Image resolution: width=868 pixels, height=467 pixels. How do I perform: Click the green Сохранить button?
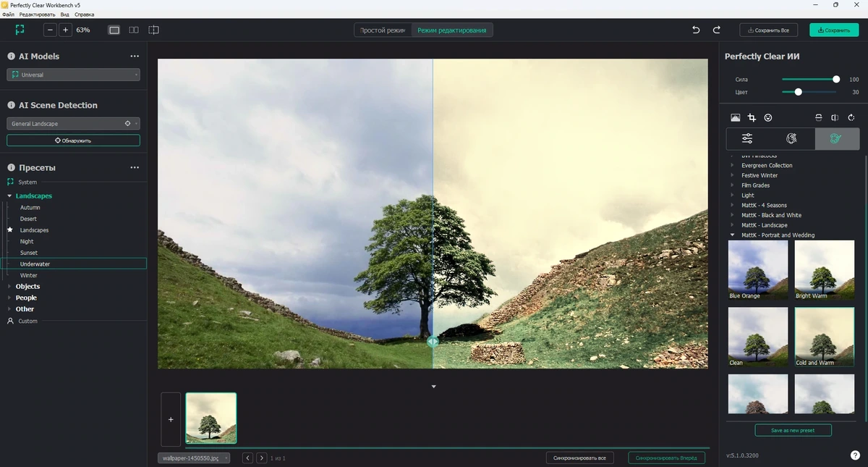click(x=833, y=30)
